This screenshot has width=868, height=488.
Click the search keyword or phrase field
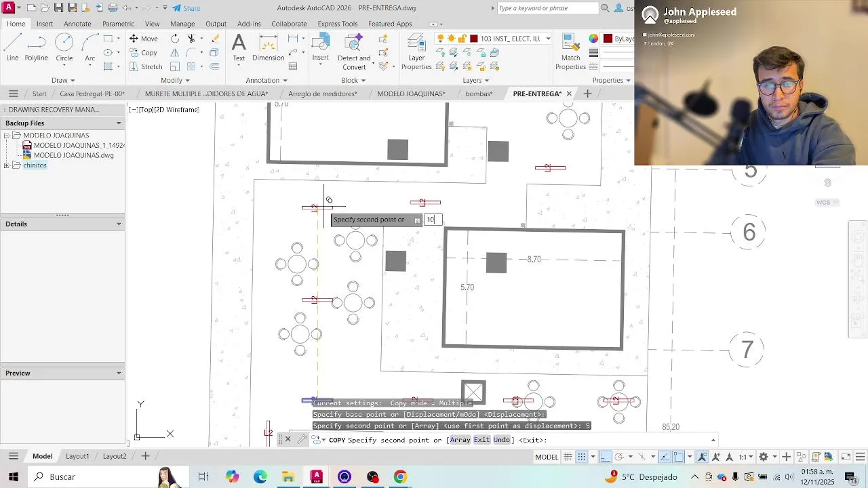click(548, 8)
